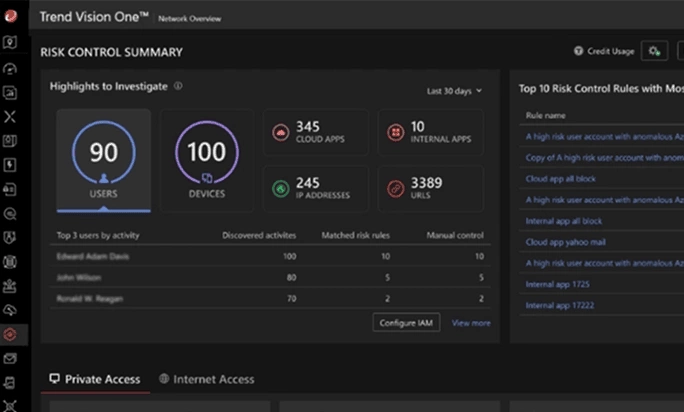The height and width of the screenshot is (412, 684).
Task: Switch to the Internet Access tab
Action: (207, 379)
